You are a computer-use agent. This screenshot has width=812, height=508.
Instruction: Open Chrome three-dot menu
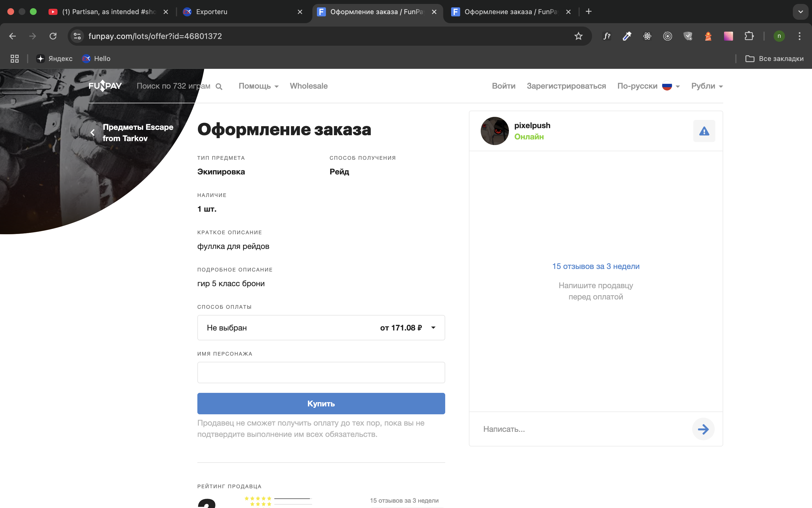[x=800, y=36]
